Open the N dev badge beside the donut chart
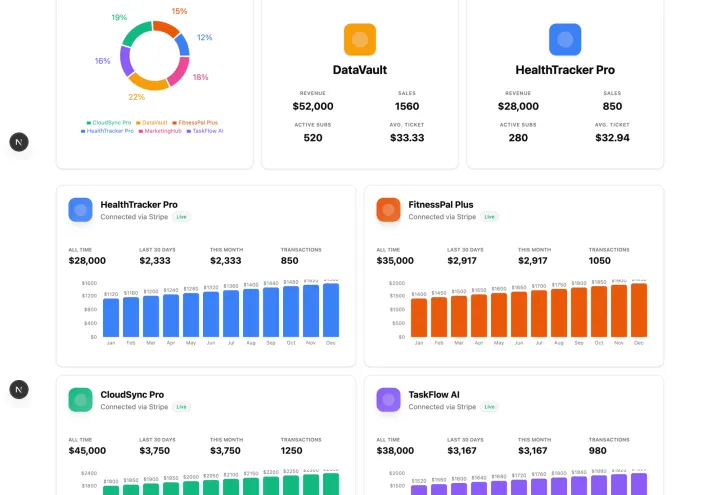Image resolution: width=720 pixels, height=495 pixels. tap(19, 142)
